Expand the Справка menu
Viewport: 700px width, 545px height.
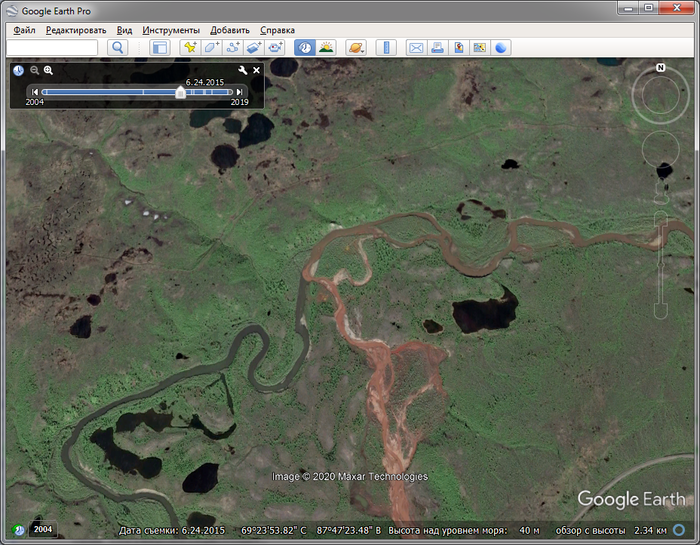pos(277,30)
